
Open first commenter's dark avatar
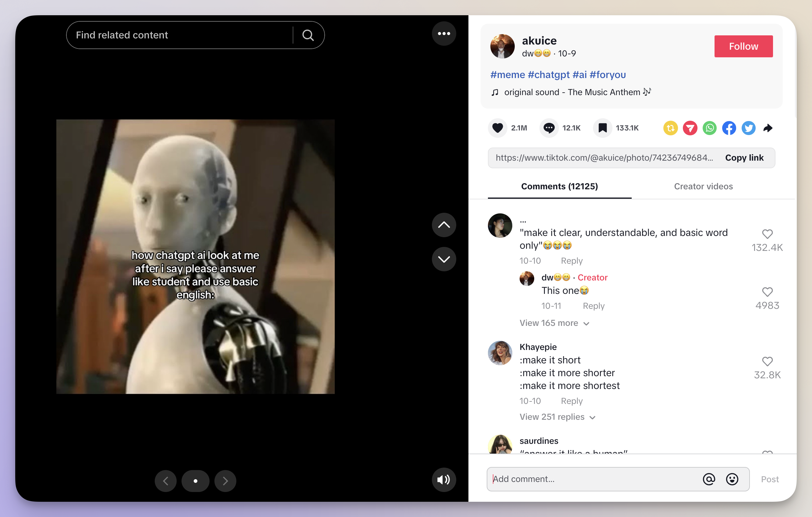pyautogui.click(x=500, y=226)
